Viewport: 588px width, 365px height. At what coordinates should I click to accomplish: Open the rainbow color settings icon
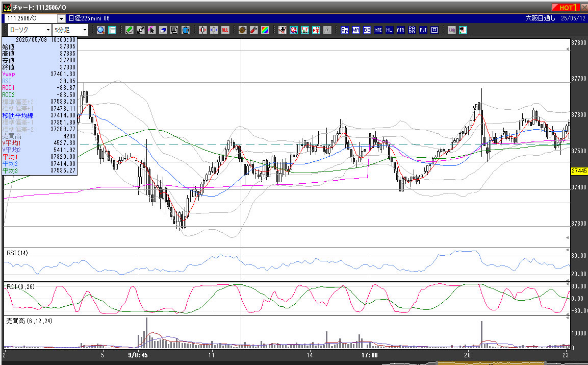[265, 30]
